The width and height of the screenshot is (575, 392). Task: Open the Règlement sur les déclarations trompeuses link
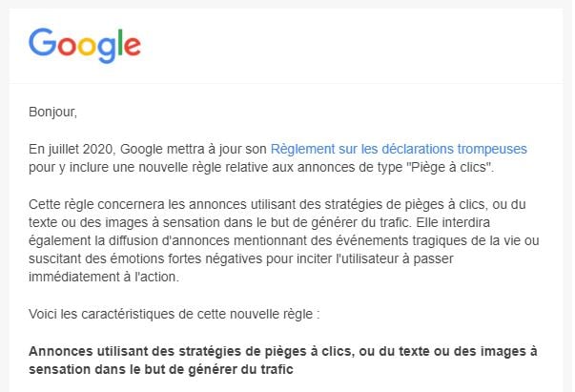pos(399,149)
